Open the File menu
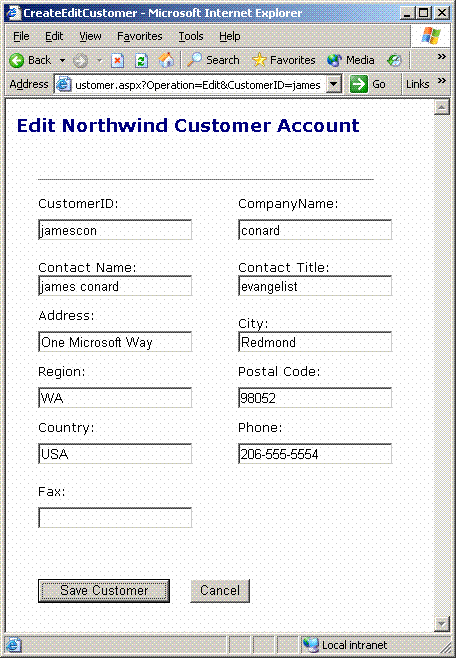456x658 pixels. coord(21,37)
